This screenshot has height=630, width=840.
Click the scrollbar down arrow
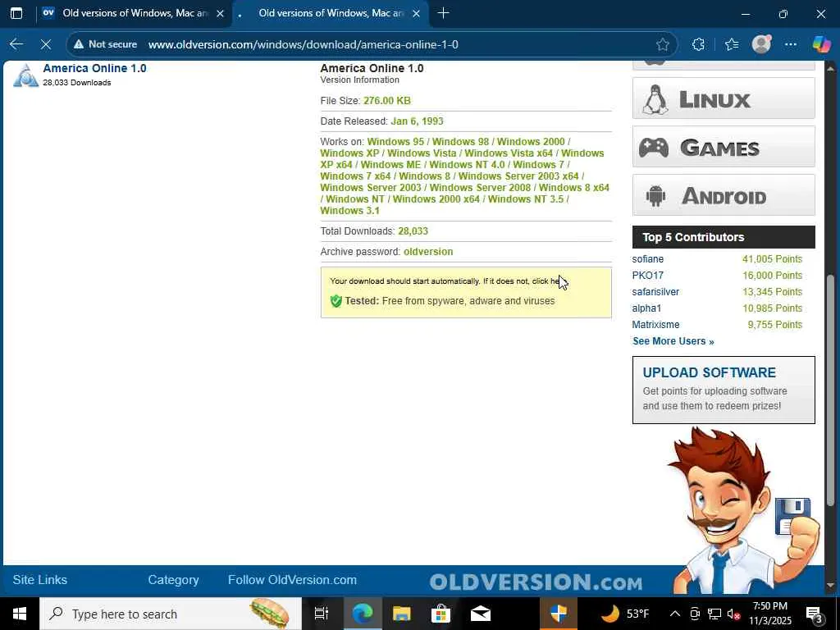coord(830,586)
